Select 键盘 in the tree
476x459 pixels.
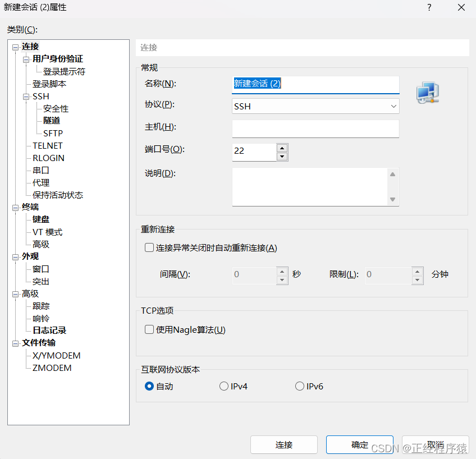click(x=40, y=219)
